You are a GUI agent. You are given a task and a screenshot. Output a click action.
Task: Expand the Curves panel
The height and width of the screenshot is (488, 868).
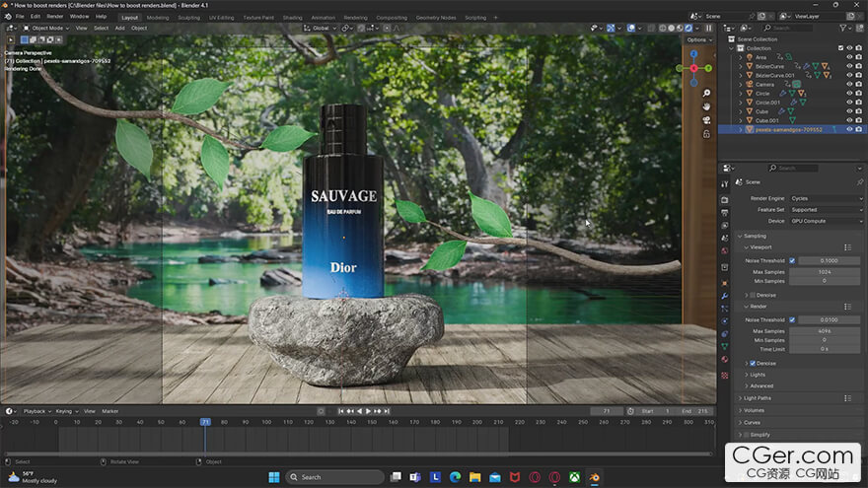752,423
